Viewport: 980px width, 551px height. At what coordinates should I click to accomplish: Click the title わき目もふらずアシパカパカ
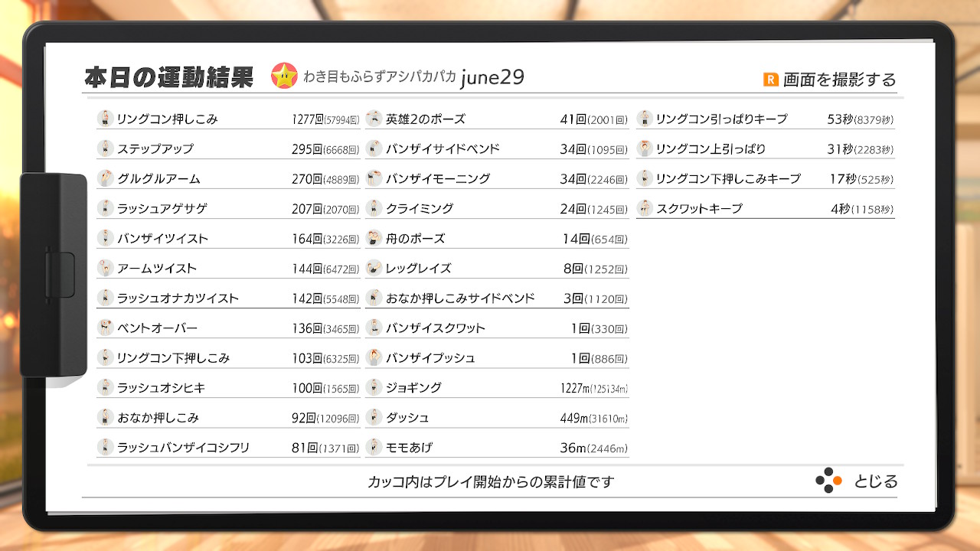pos(380,77)
